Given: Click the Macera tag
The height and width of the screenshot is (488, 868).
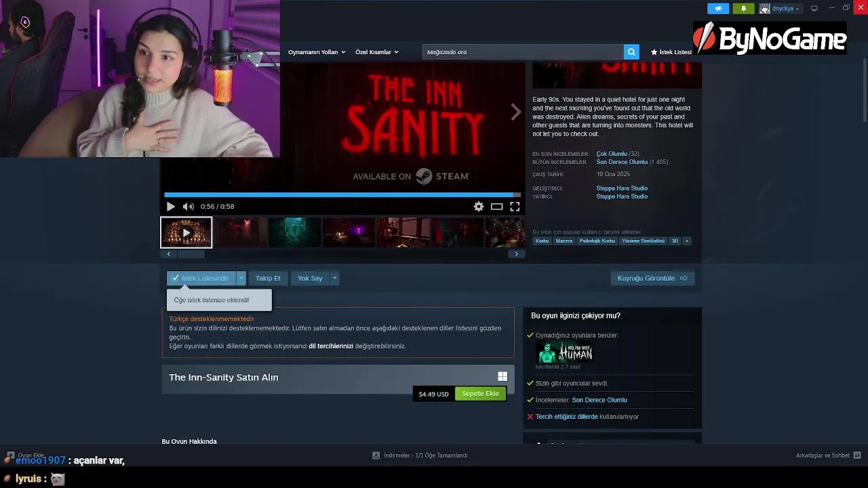Looking at the screenshot, I should (x=564, y=241).
